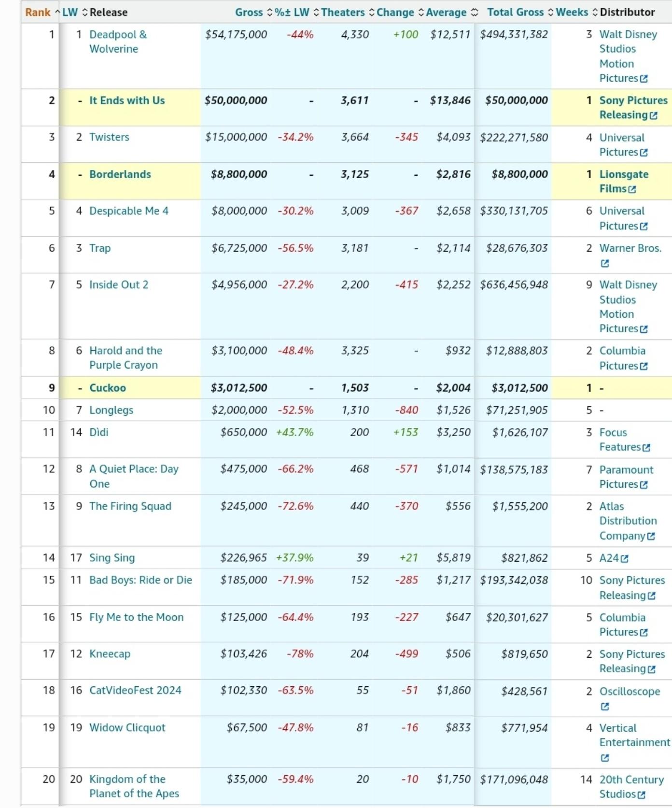Sort by the Change column header
This screenshot has width=672, height=808.
pyautogui.click(x=400, y=12)
